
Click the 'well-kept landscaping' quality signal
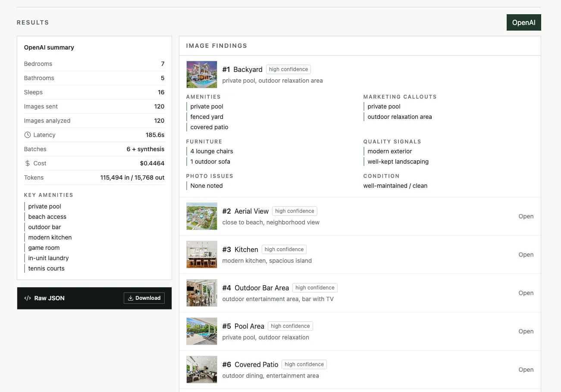[398, 162]
